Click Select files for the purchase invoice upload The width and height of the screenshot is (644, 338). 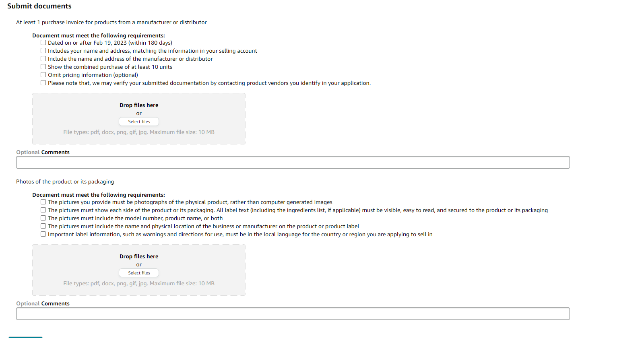click(x=139, y=122)
